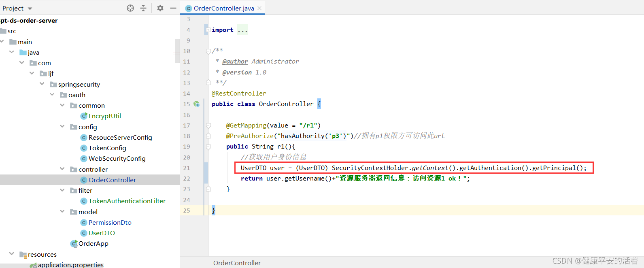Image resolution: width=644 pixels, height=268 pixels.
Task: Fold the r1 method at line 19
Action: tap(208, 147)
